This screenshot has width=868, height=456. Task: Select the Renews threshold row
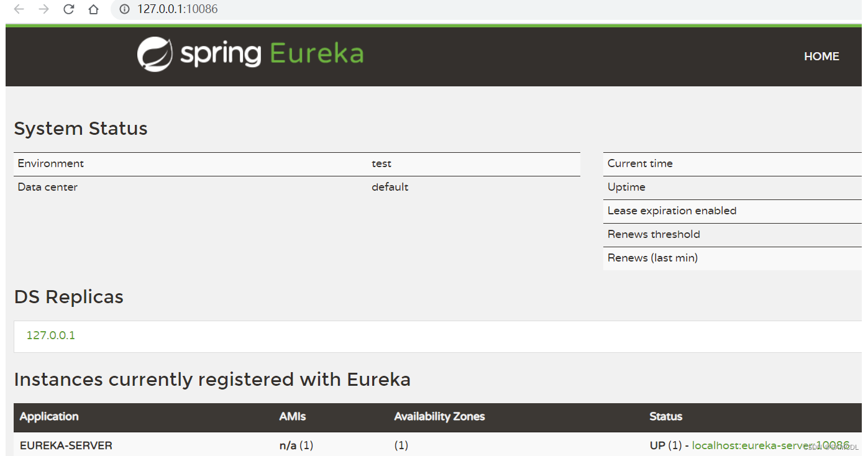point(654,234)
